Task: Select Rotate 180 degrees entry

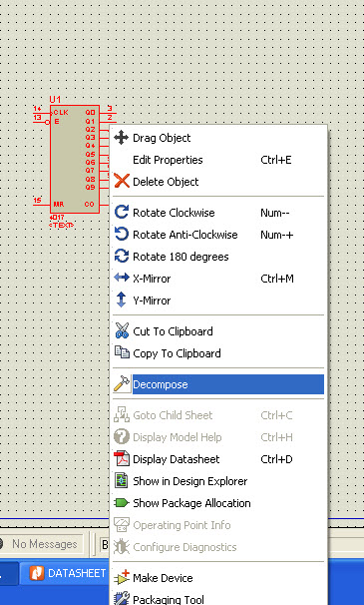Action: [218, 257]
